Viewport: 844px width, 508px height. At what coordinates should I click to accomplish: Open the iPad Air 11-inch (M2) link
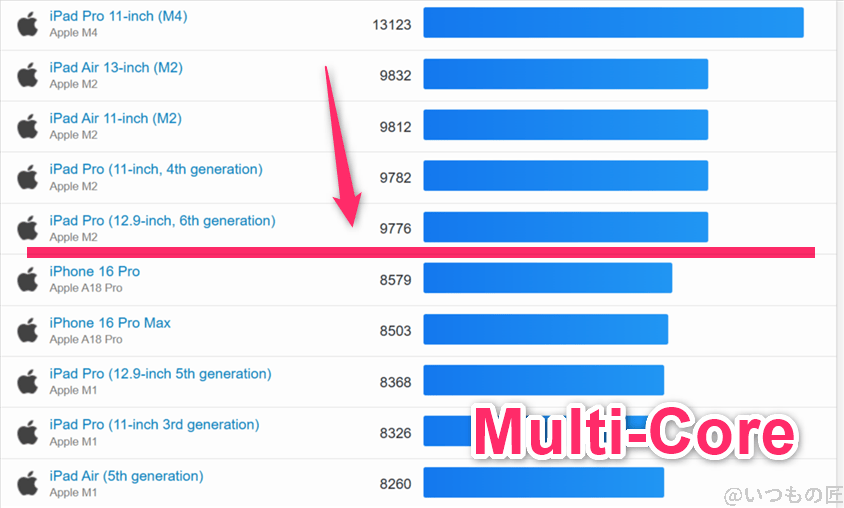coord(115,118)
